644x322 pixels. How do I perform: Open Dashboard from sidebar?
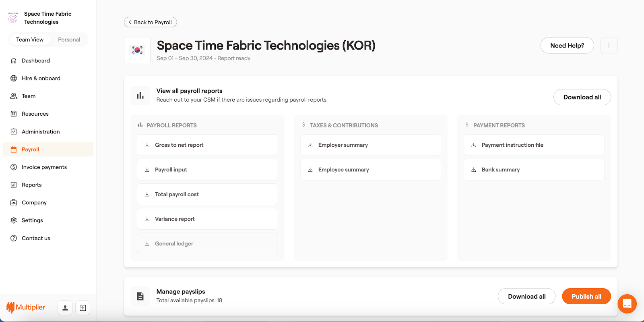(48, 60)
